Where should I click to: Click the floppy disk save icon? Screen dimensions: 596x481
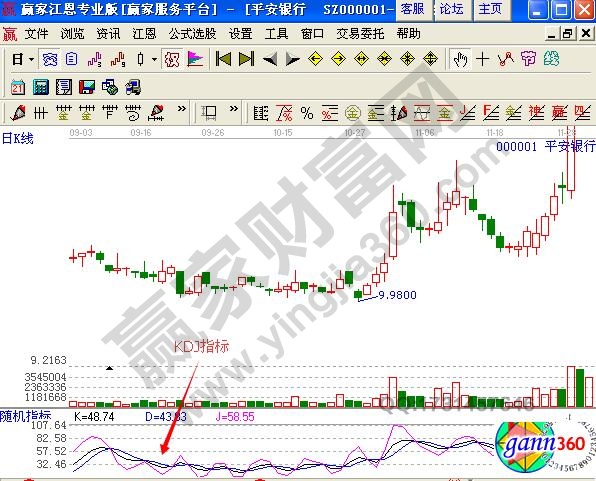(87, 87)
